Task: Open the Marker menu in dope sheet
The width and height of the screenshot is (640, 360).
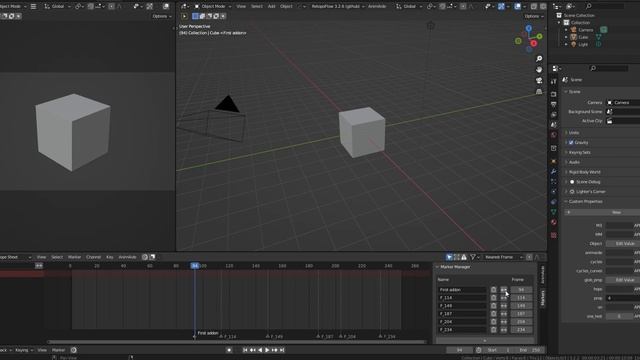Action: point(74,257)
